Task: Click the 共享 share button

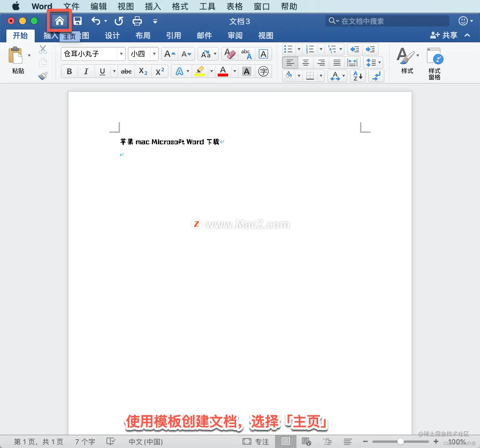Action: [x=444, y=35]
